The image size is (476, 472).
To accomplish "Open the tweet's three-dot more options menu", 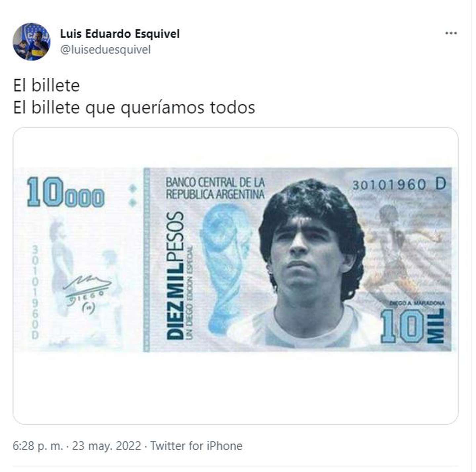I will (451, 33).
